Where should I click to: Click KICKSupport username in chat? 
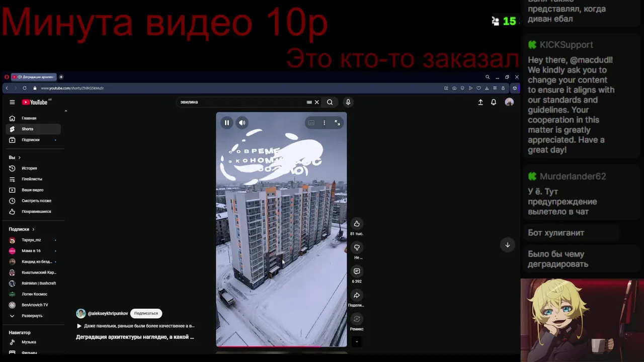(x=566, y=45)
